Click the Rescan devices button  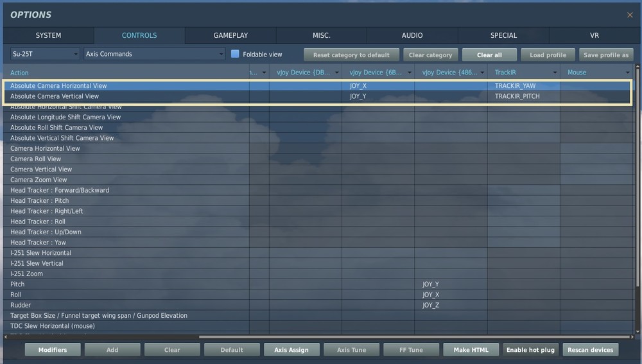(x=591, y=350)
